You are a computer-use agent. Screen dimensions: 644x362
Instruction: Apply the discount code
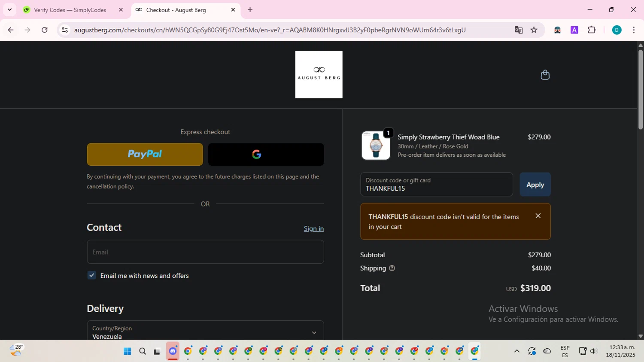tap(535, 185)
